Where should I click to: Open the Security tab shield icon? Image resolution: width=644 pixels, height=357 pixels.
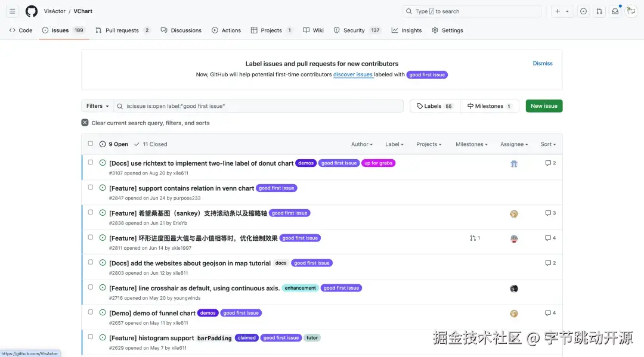(x=336, y=30)
